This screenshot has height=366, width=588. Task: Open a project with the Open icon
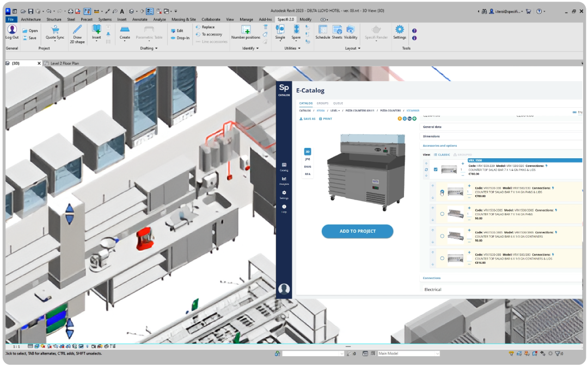(30, 30)
